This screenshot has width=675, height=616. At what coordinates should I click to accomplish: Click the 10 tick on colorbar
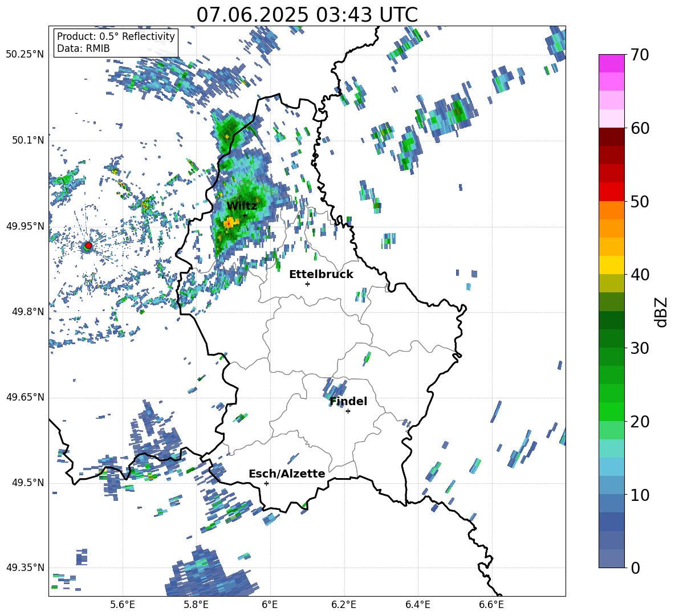(x=640, y=495)
